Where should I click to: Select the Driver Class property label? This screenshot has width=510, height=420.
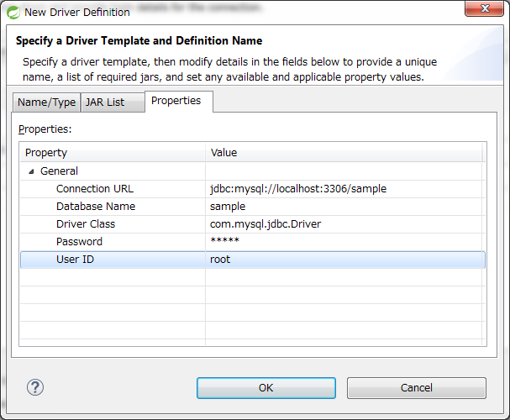86,224
